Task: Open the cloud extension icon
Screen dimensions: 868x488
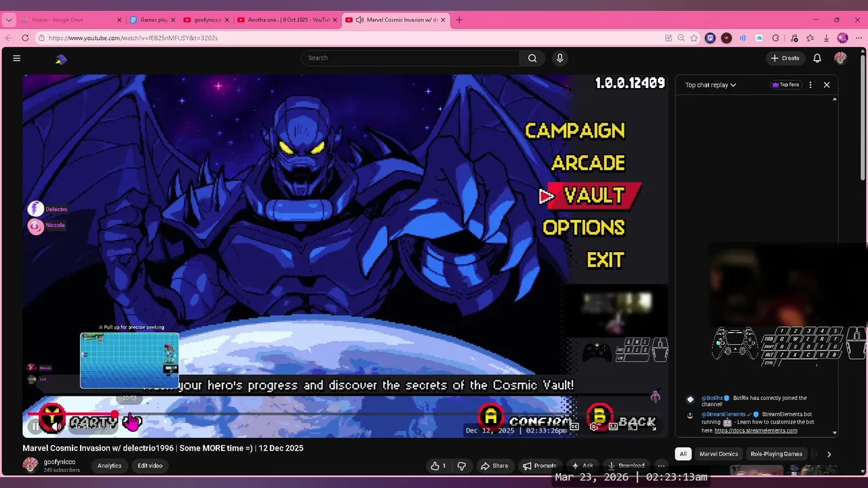Action: 759,38
